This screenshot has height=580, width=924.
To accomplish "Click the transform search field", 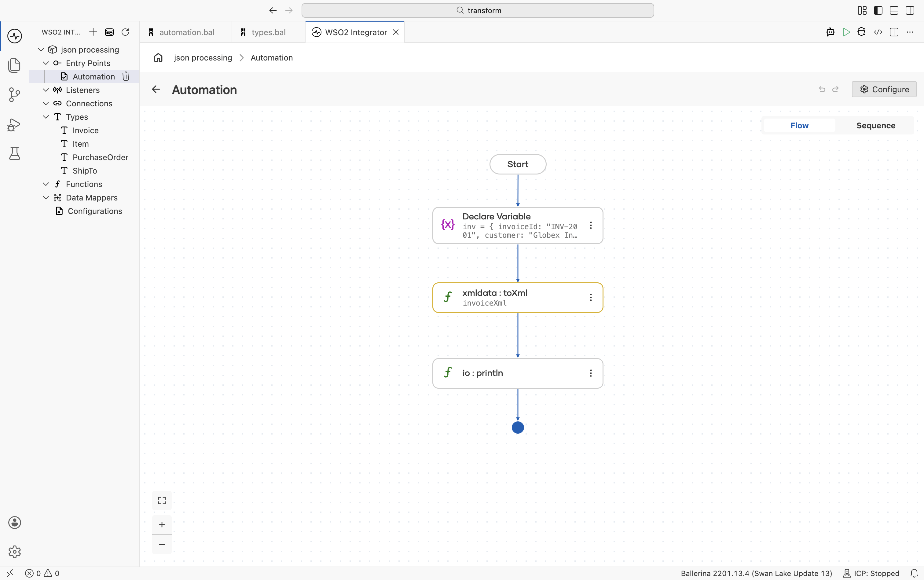I will coord(478,10).
